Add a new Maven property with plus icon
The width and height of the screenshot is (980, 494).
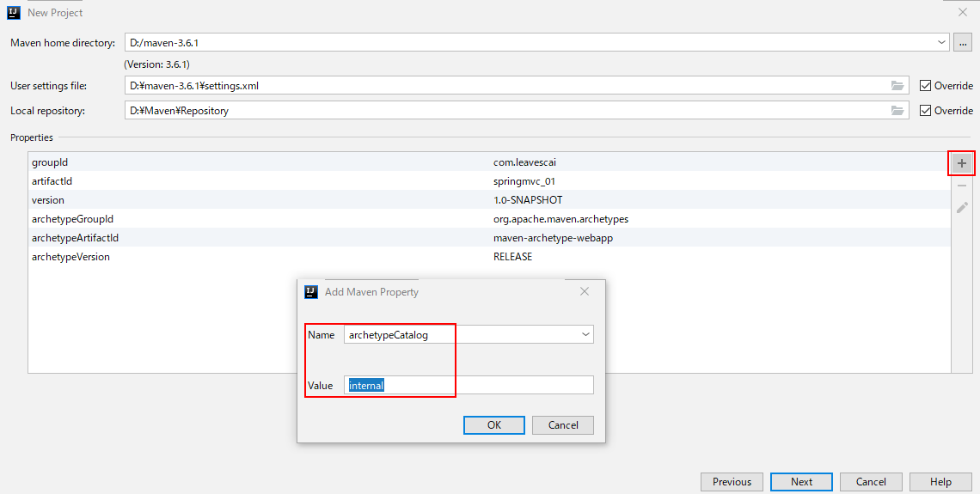(x=962, y=163)
